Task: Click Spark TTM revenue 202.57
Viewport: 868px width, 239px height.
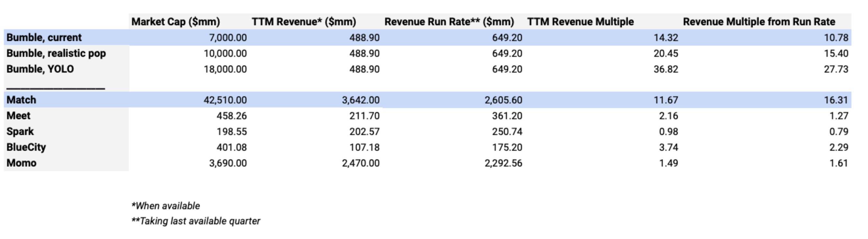Action: tap(364, 132)
